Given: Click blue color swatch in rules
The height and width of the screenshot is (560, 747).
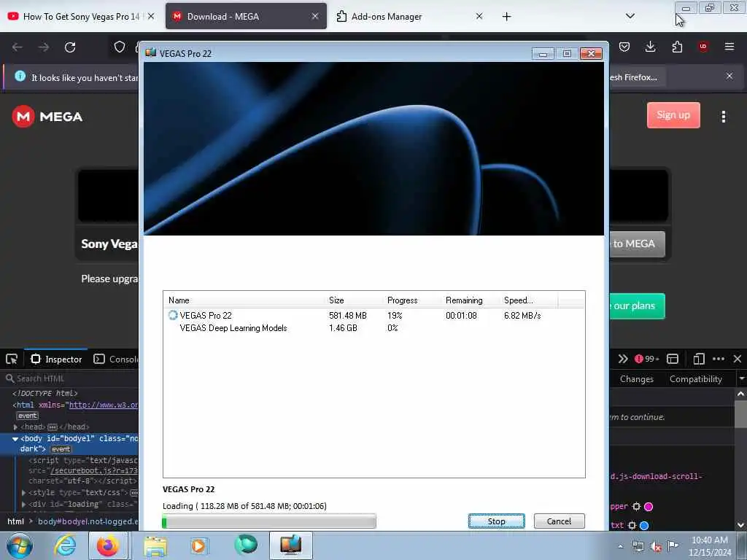Looking at the screenshot, I should pos(644,526).
